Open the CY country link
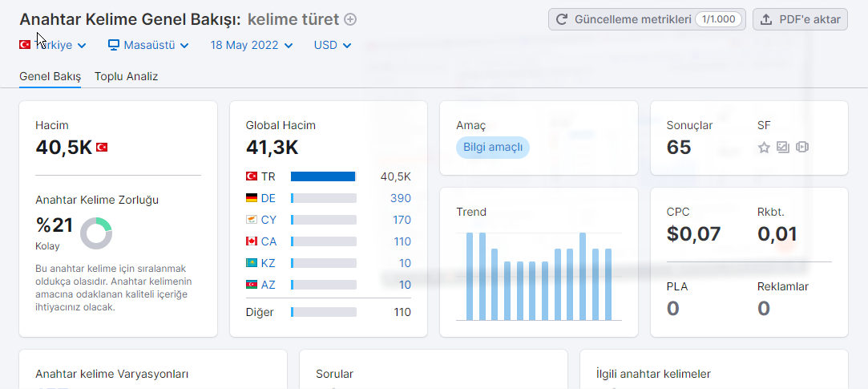868x389 pixels. pos(268,220)
